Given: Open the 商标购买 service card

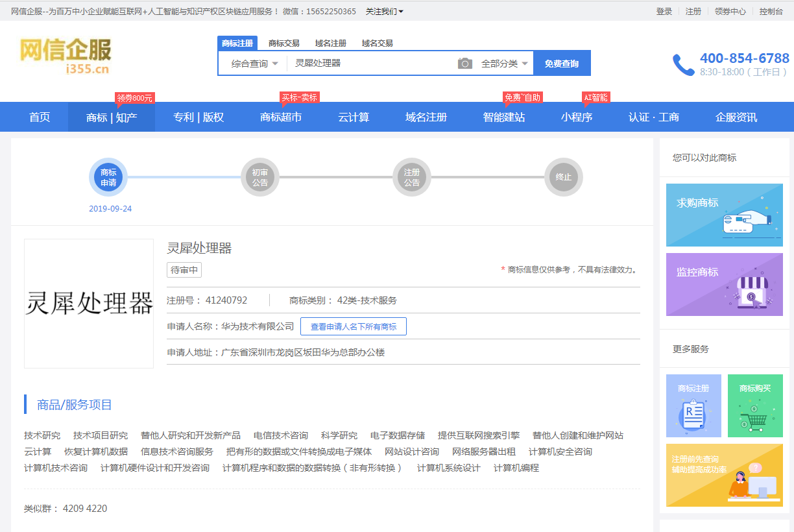Looking at the screenshot, I should pyautogui.click(x=755, y=405).
